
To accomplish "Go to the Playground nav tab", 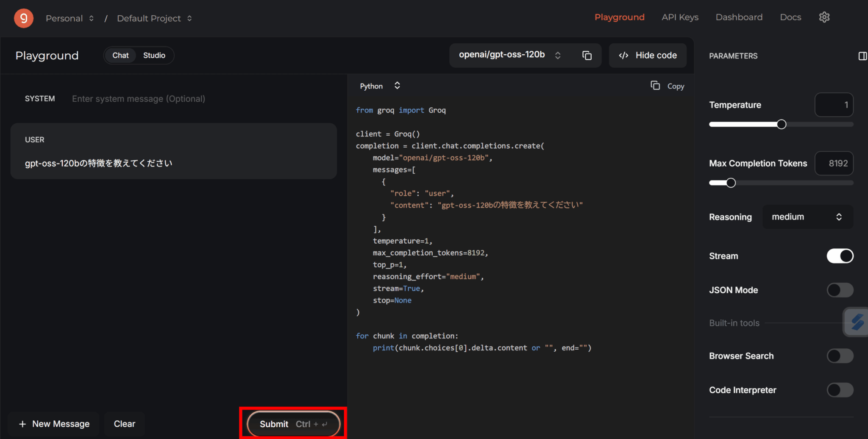I will point(619,17).
